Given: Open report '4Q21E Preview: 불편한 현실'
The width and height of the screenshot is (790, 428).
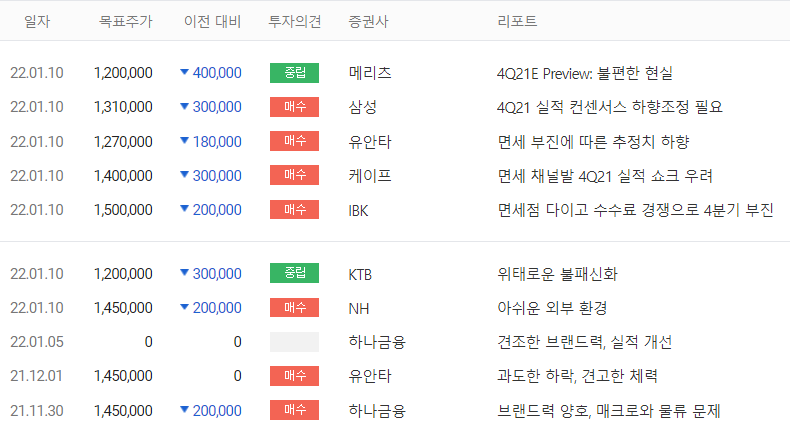Looking at the screenshot, I should coord(585,73).
